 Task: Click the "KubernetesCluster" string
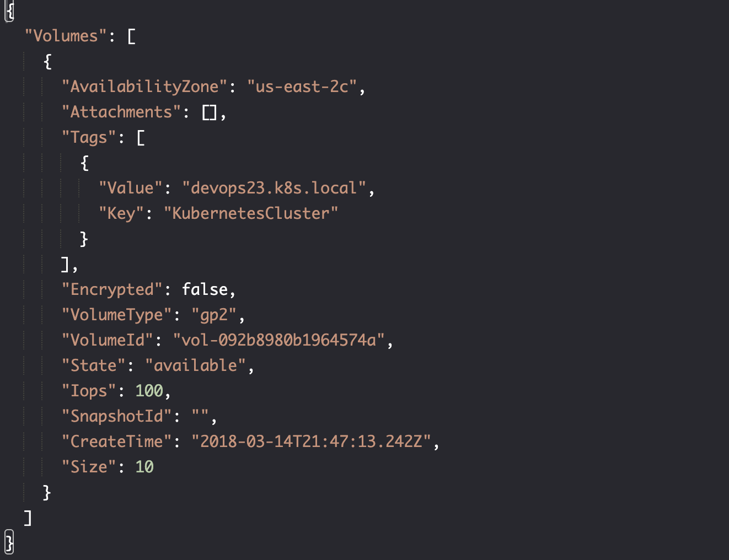tap(251, 214)
